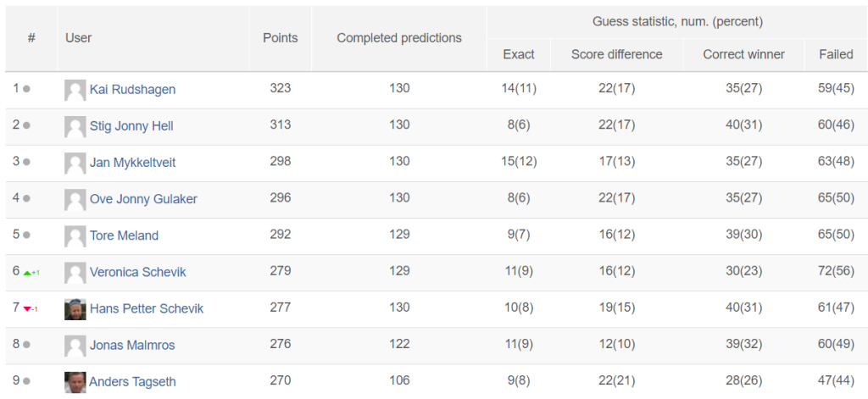Screen dimensions: 868x399
Task: Click Kai Rudshagen's avatar placeholder icon
Action: [x=75, y=90]
